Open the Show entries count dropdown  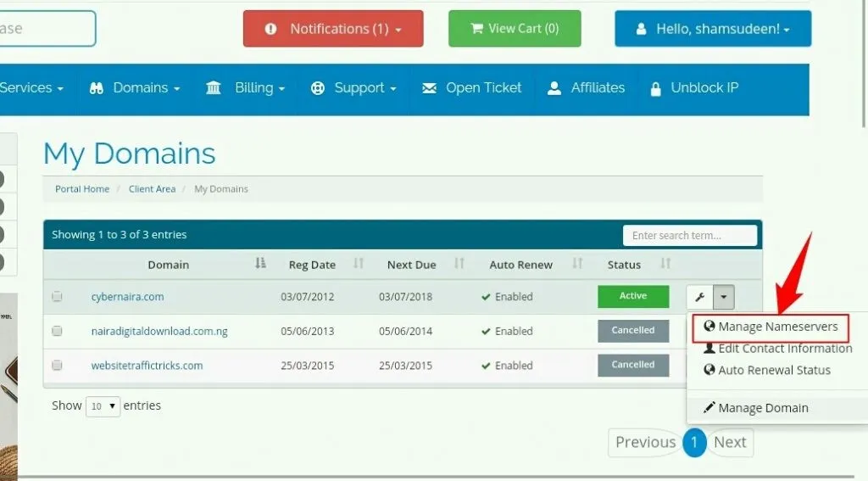point(103,406)
